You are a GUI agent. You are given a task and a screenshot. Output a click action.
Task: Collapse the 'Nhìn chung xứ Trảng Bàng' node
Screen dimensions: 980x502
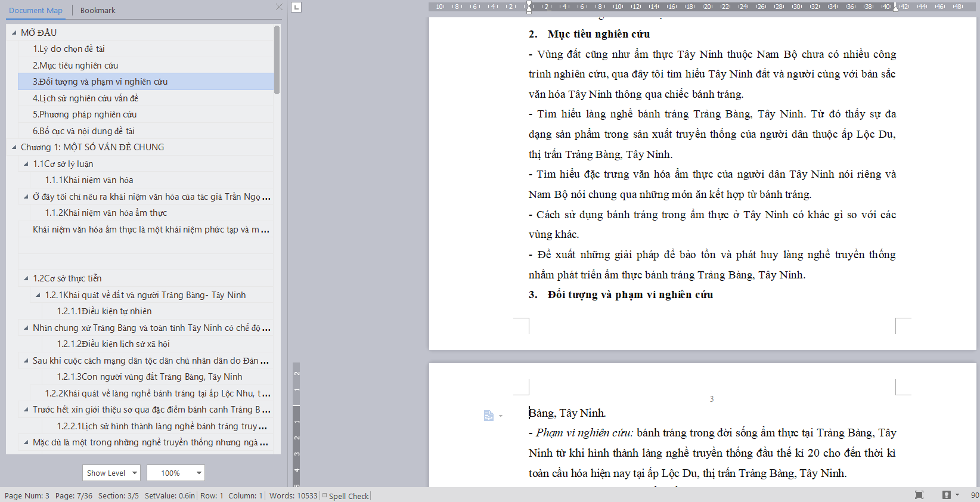click(x=26, y=327)
